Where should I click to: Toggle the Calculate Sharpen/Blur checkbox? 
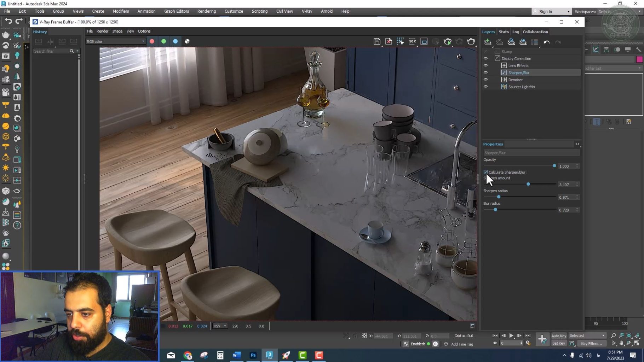485,172
